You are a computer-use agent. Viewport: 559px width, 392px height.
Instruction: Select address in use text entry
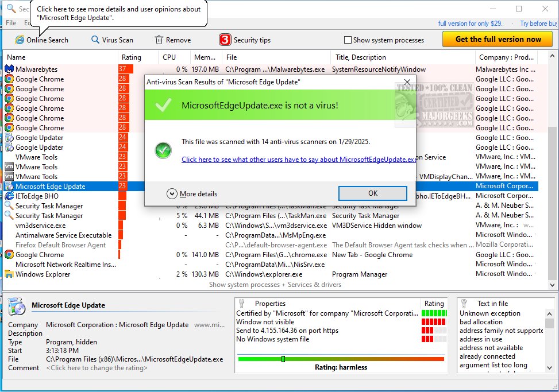[x=480, y=339]
